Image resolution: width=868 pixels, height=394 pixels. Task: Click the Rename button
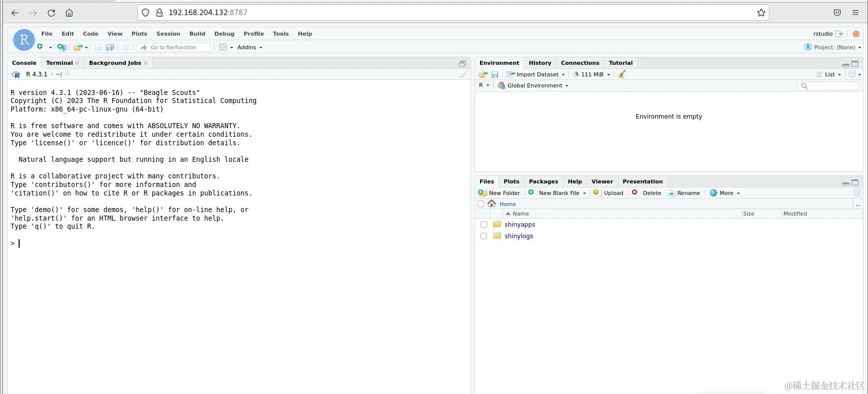point(684,193)
